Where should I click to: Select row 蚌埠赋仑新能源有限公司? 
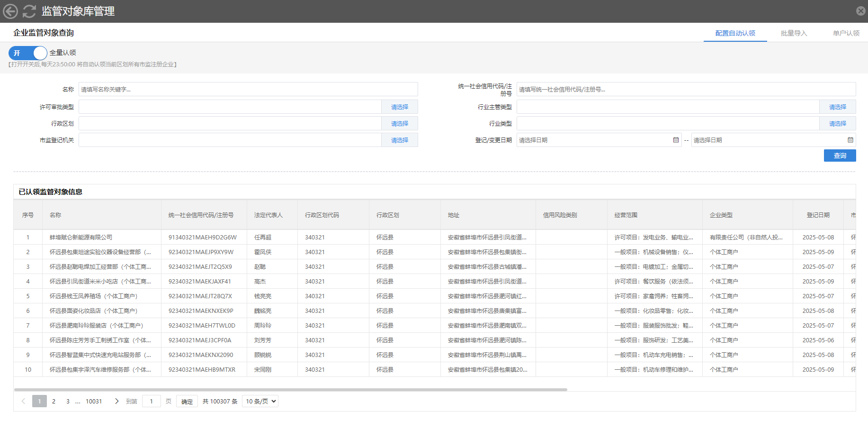pos(434,237)
